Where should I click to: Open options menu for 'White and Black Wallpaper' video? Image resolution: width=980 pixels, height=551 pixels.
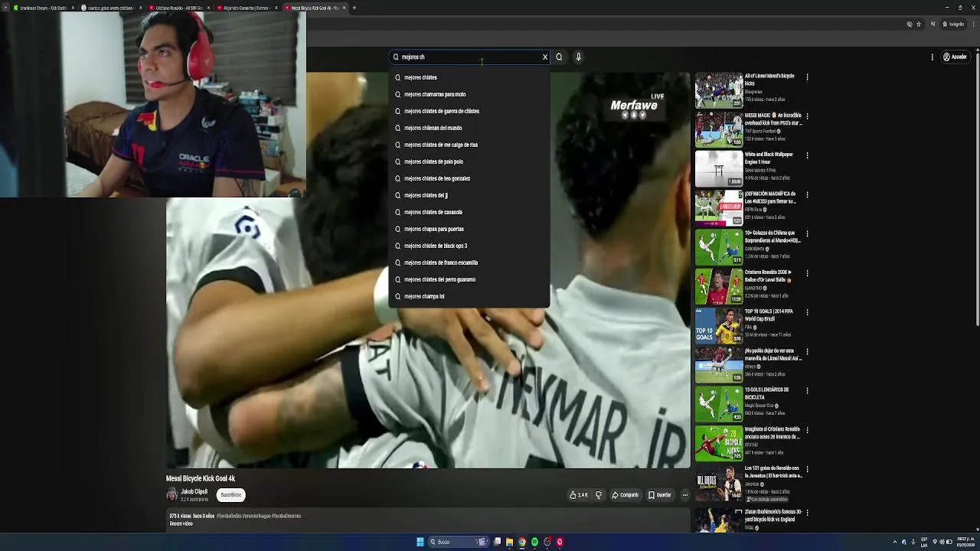(807, 155)
